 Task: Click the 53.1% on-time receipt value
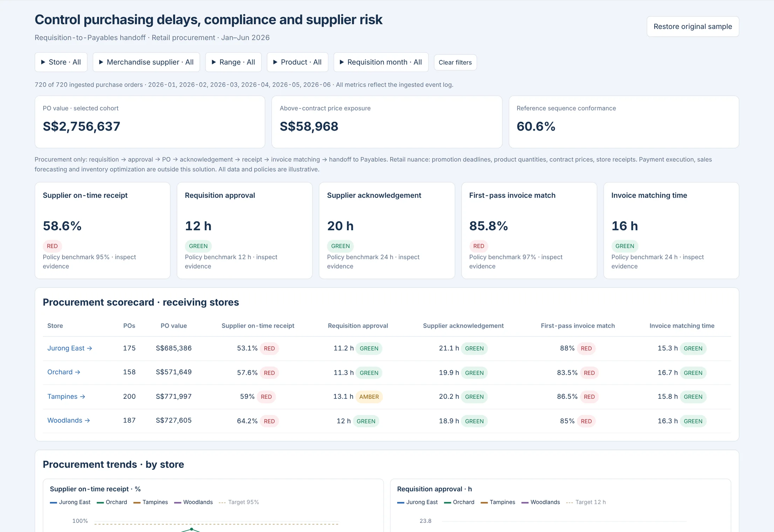pyautogui.click(x=247, y=348)
